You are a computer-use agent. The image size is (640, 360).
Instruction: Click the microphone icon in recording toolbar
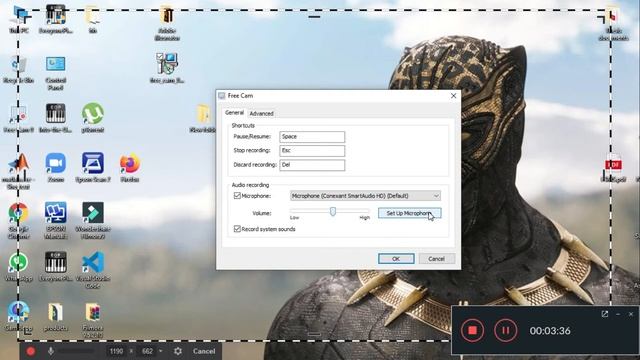point(51,351)
